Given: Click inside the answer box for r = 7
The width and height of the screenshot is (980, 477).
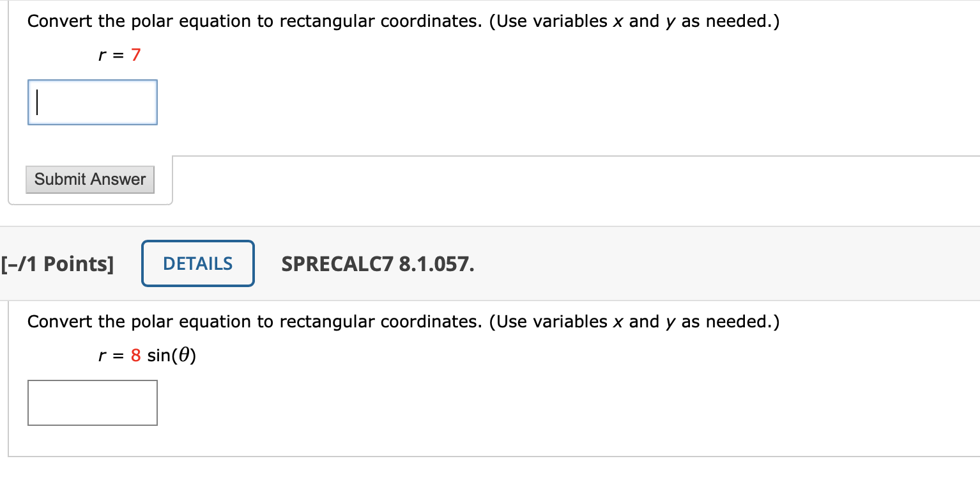Looking at the screenshot, I should tap(92, 102).
